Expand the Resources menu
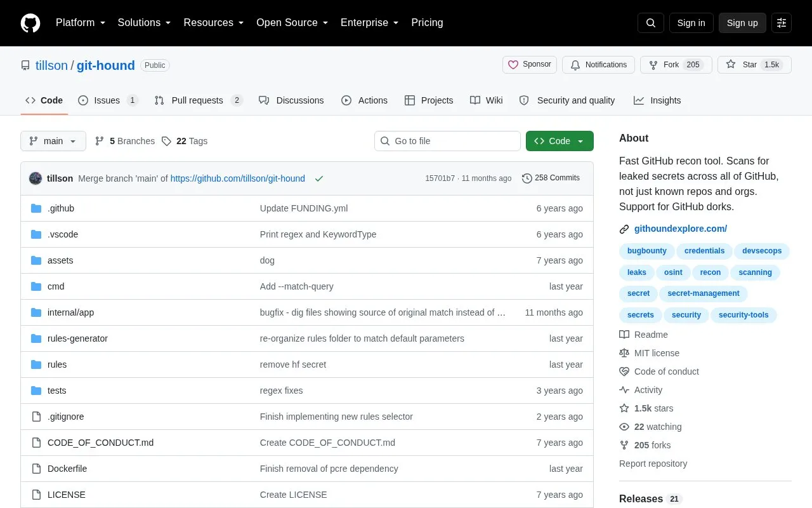Screen dimensions: 812x508 (x=214, y=23)
